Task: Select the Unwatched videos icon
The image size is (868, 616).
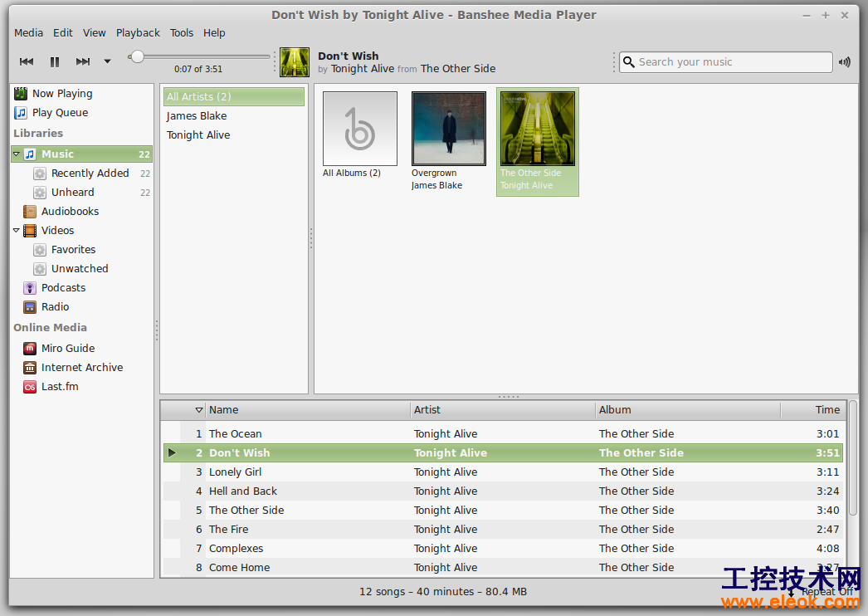Action: [40, 269]
